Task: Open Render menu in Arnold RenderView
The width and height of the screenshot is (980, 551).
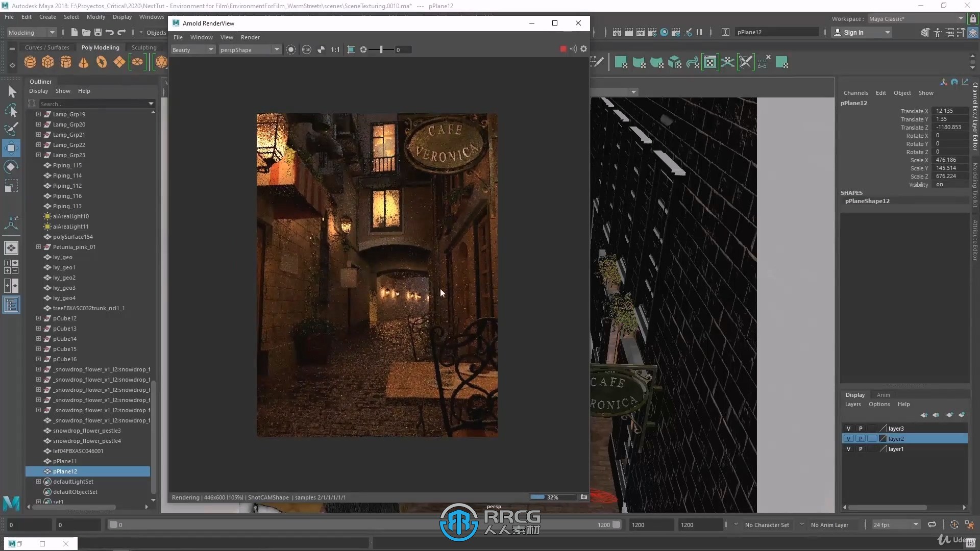Action: [x=251, y=37]
